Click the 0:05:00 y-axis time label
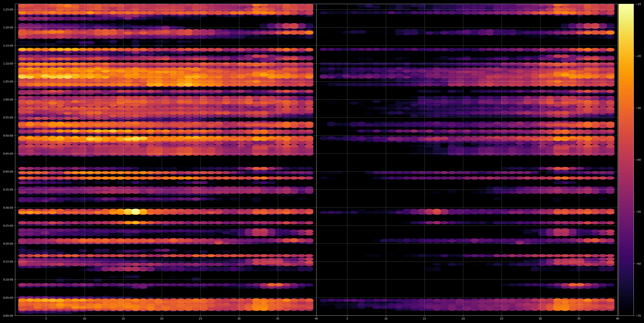Image resolution: width=644 pixels, height=323 pixels. (x=8, y=297)
